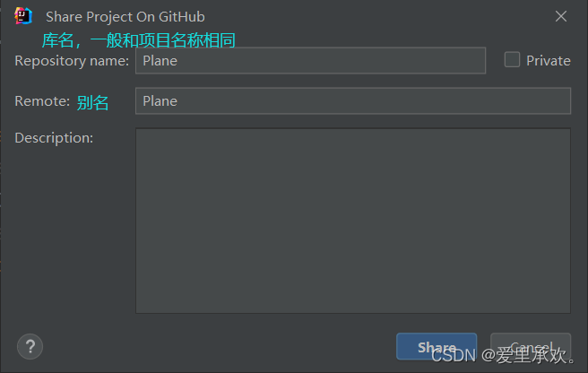588x373 pixels.
Task: Click the Private label text
Action: (x=549, y=60)
